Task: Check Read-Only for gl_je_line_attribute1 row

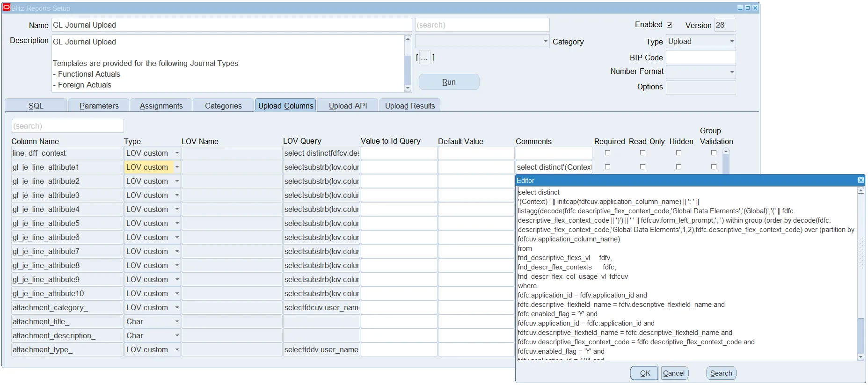Action: click(x=642, y=167)
